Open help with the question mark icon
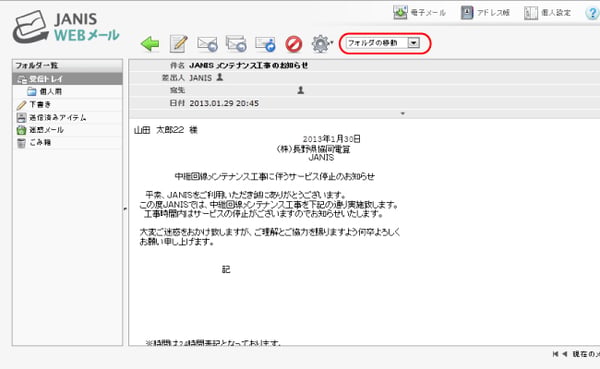This screenshot has height=369, width=600. [592, 13]
